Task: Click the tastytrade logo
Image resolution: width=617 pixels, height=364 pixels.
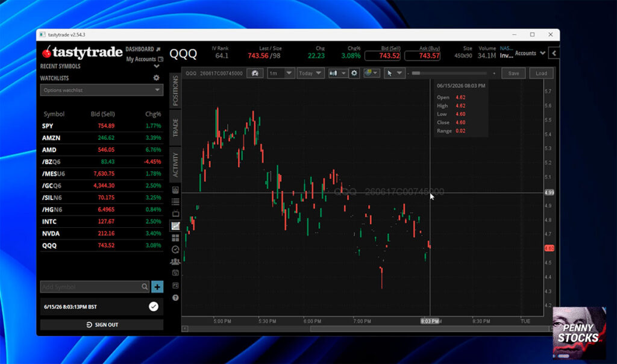Action: [x=82, y=52]
